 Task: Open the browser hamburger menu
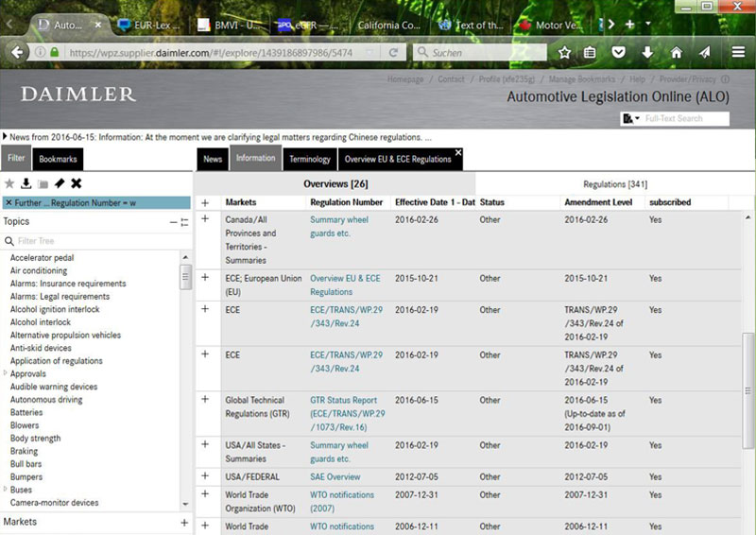point(738,52)
